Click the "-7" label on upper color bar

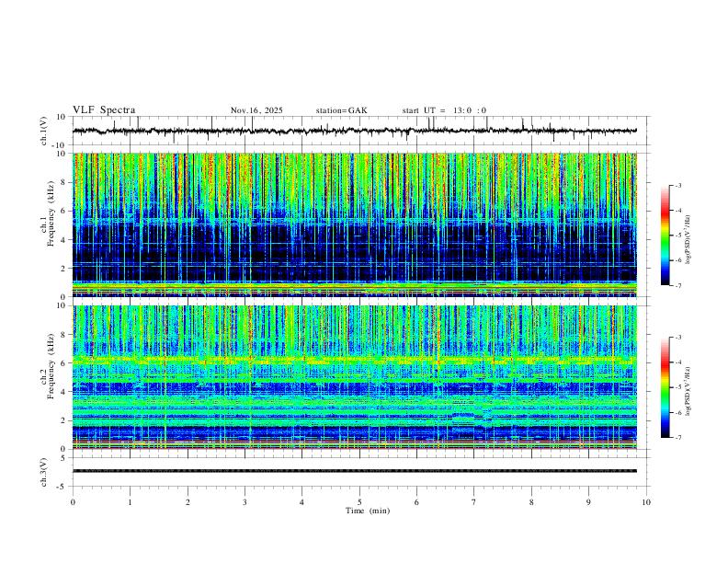pyautogui.click(x=678, y=286)
